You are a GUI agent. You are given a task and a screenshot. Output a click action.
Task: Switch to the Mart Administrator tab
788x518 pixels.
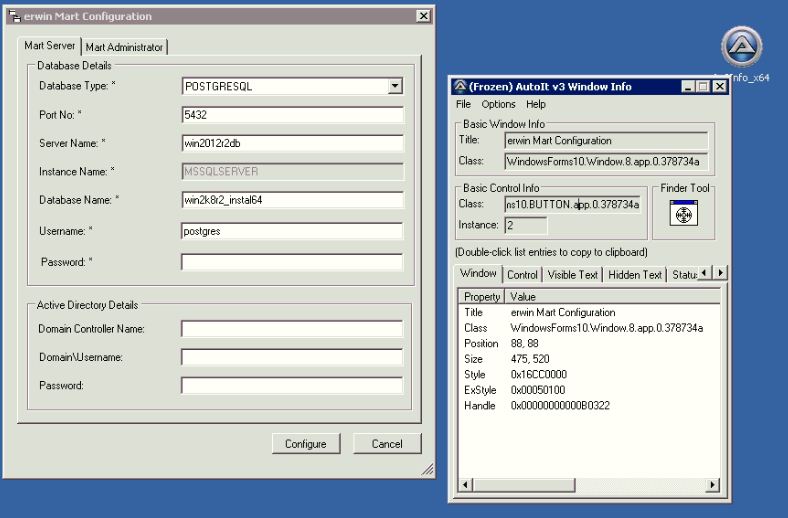pyautogui.click(x=124, y=47)
